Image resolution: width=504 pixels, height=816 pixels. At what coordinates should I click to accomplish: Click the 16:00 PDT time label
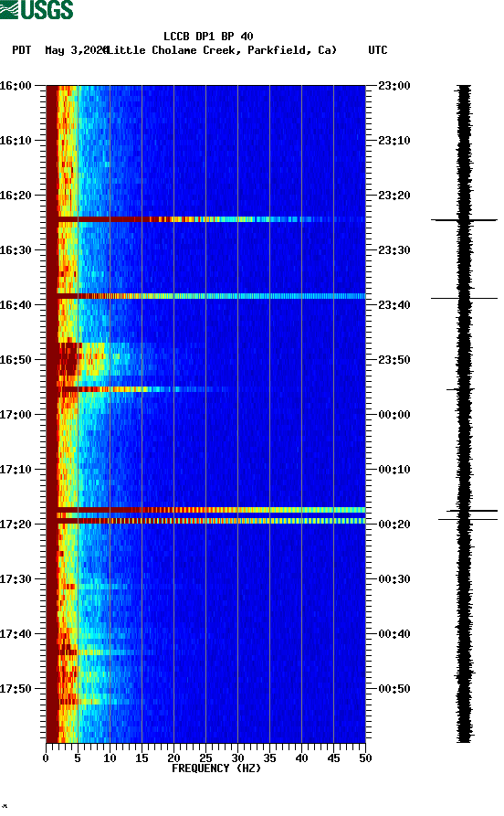coord(16,85)
